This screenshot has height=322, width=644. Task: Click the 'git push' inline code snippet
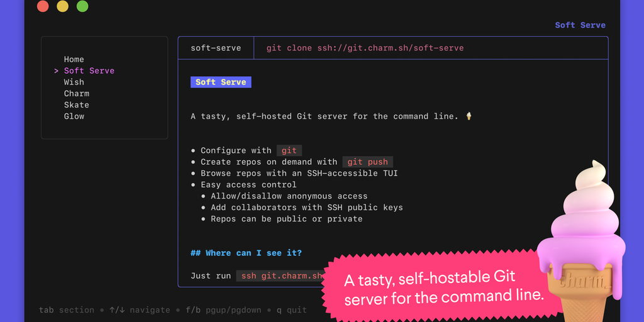pos(368,162)
